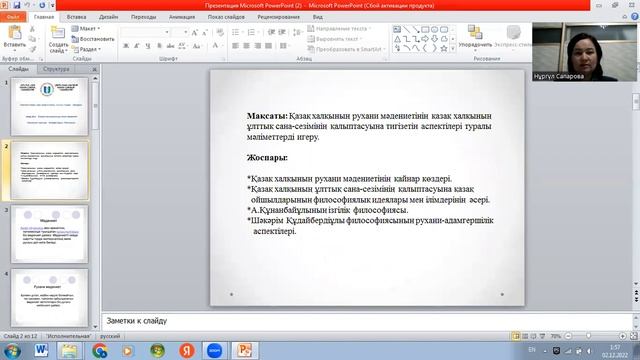Center paragraph text
This screenshot has height=360, width=640.
click(247, 46)
